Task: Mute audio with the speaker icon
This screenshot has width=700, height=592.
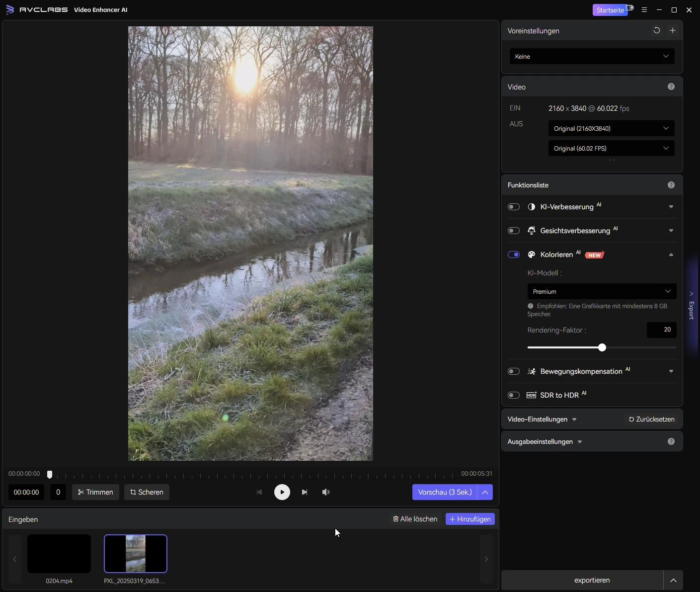Action: pyautogui.click(x=326, y=492)
